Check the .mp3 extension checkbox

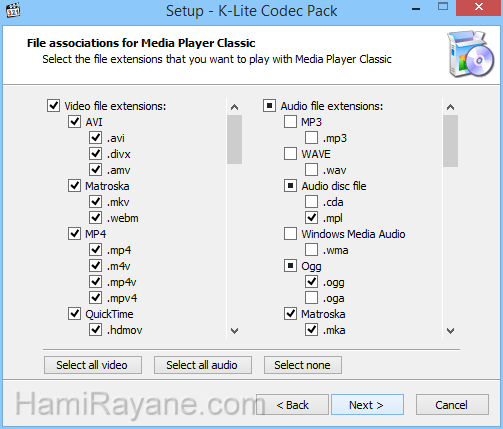pyautogui.click(x=312, y=137)
